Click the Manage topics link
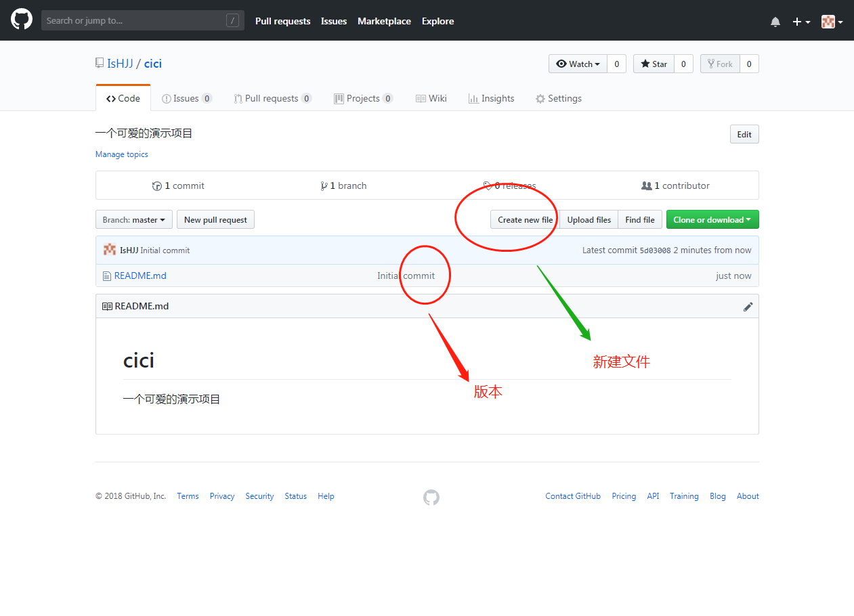The image size is (854, 616). (x=122, y=154)
